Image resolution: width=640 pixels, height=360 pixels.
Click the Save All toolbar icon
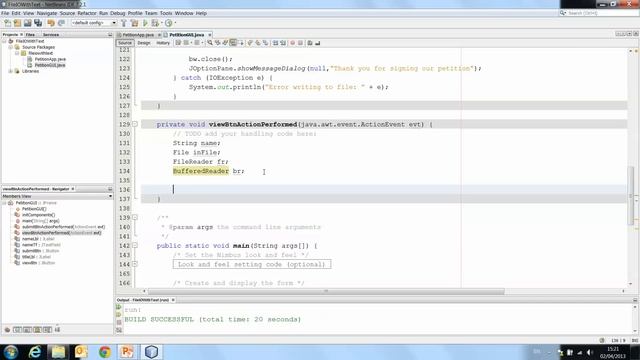point(38,23)
